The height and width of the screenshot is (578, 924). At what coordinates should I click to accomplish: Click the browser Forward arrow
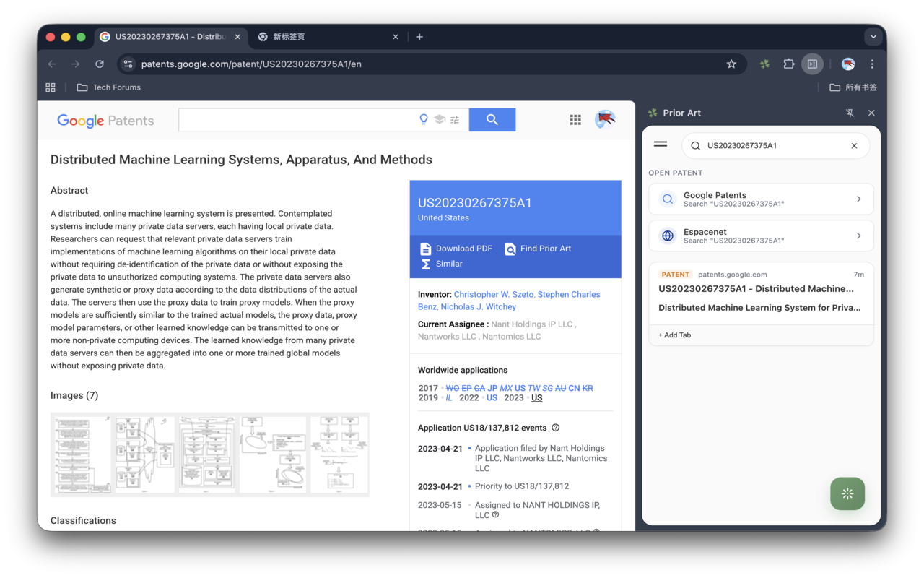(76, 64)
